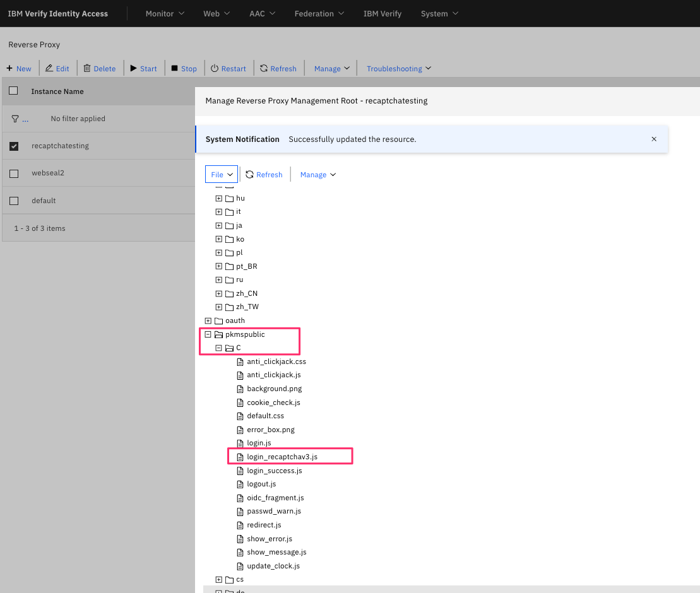Open the Web menu
This screenshot has width=700, height=593.
(217, 14)
